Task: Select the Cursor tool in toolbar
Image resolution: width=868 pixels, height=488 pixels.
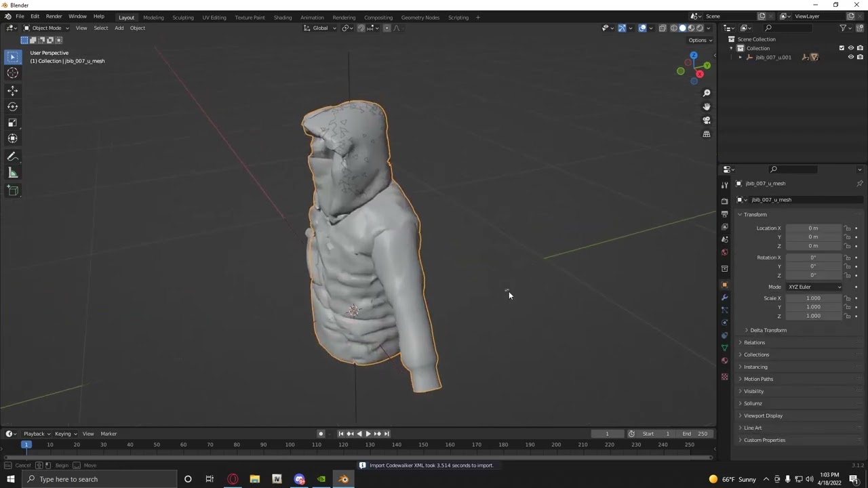Action: point(12,73)
